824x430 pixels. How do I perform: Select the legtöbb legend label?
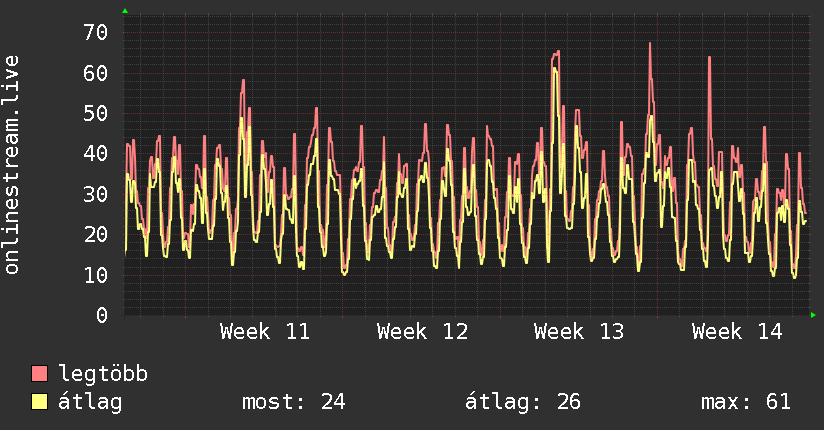tap(103, 374)
